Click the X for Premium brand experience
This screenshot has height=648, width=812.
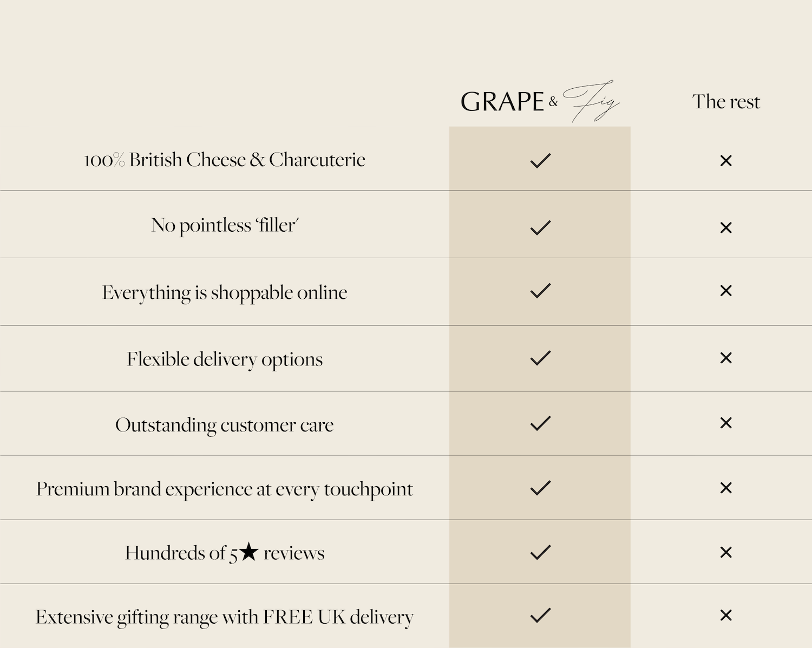tap(726, 488)
